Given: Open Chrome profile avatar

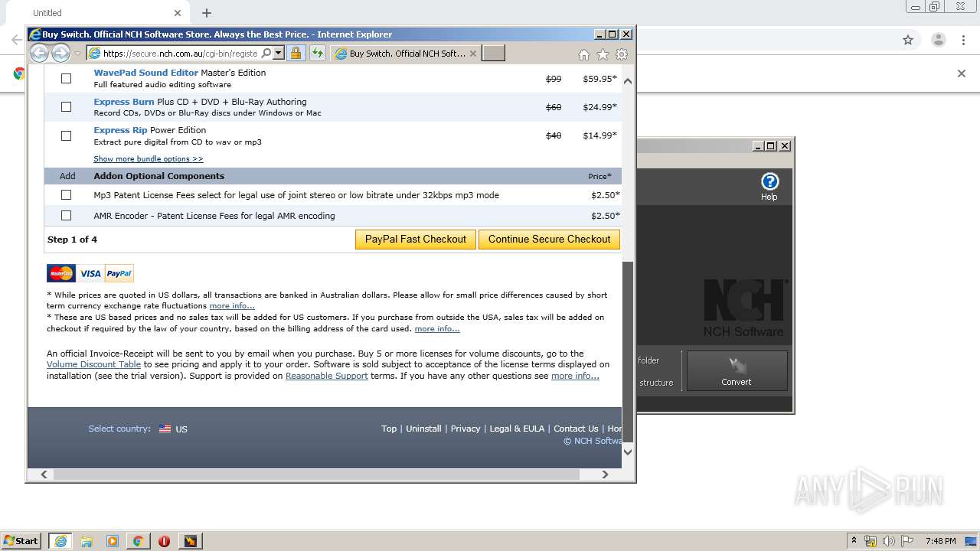Looking at the screenshot, I should pyautogui.click(x=938, y=40).
